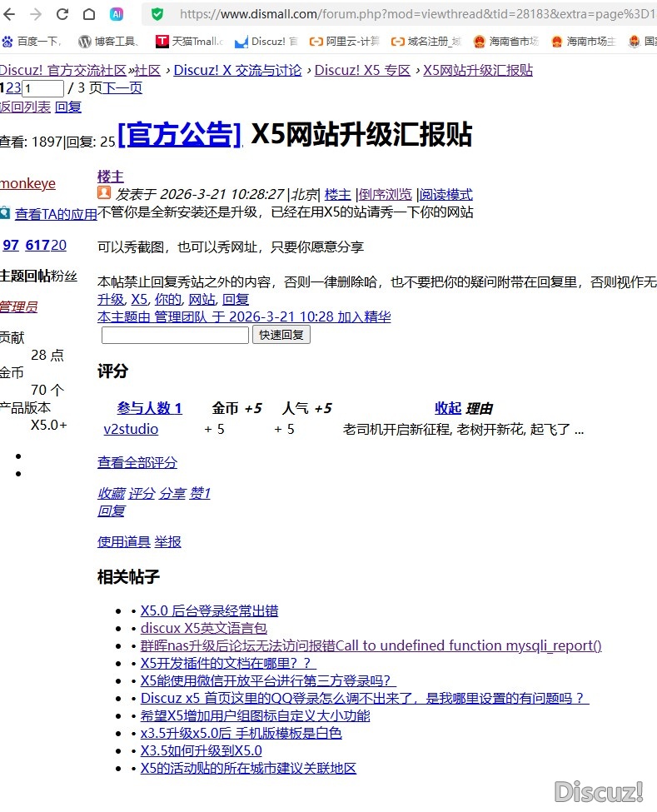Open v2studio rater profile
Image resolution: width=657 pixels, height=812 pixels.
(131, 429)
